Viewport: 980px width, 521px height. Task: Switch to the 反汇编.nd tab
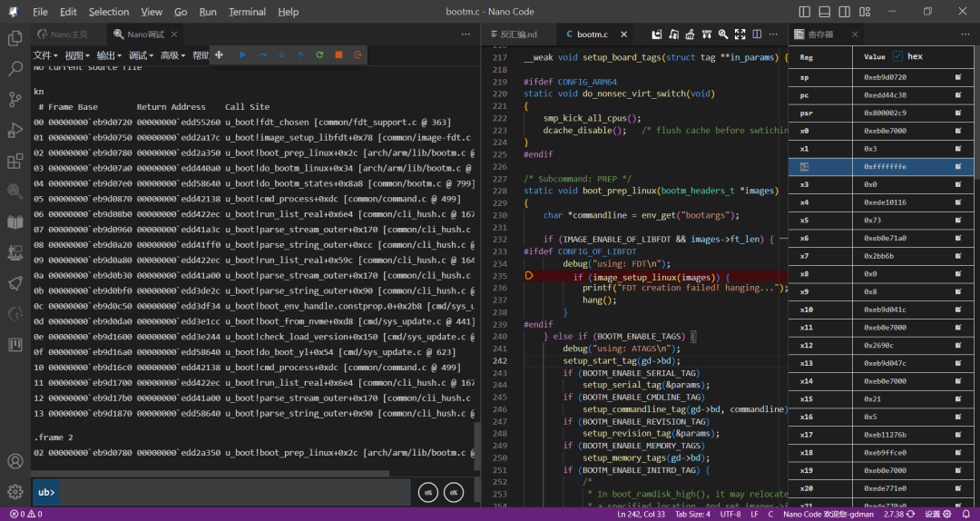[x=518, y=34]
